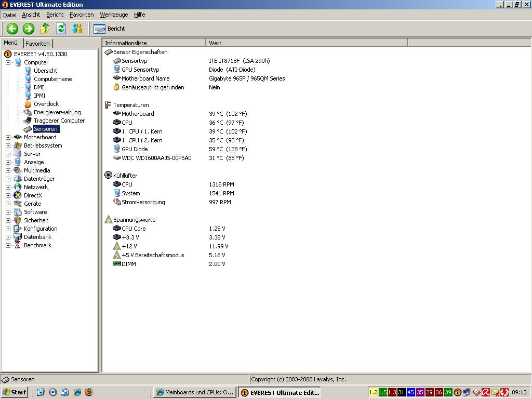Click the Tragbarer Computer laptop icon
The image size is (532, 399).
28,121
